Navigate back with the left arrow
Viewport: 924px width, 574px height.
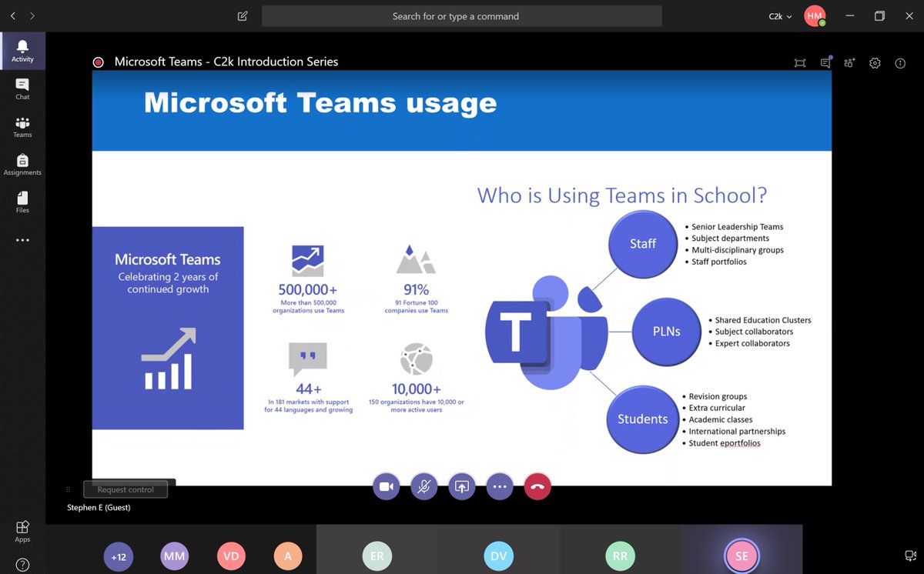tap(13, 15)
